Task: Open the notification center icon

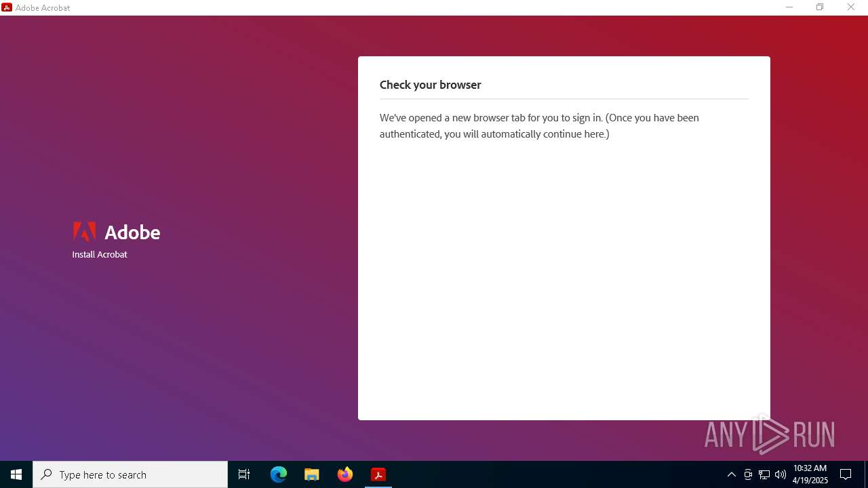Action: pyautogui.click(x=846, y=474)
